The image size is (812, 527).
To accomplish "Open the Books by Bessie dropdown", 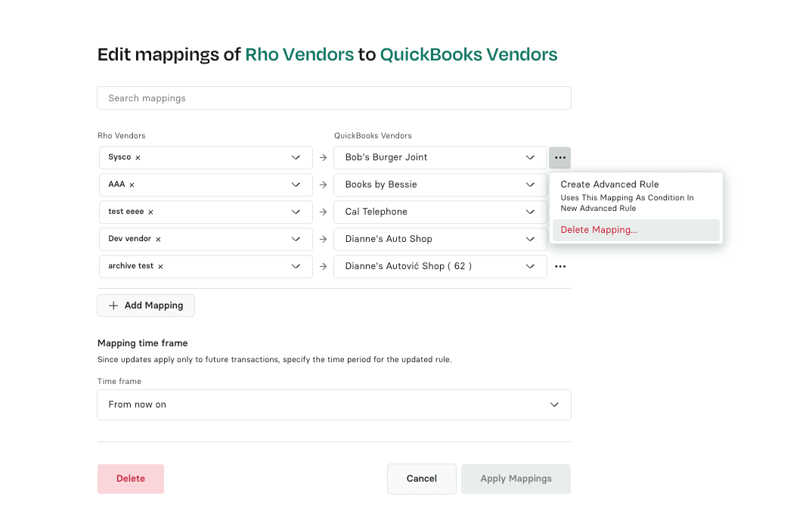I will click(x=530, y=184).
